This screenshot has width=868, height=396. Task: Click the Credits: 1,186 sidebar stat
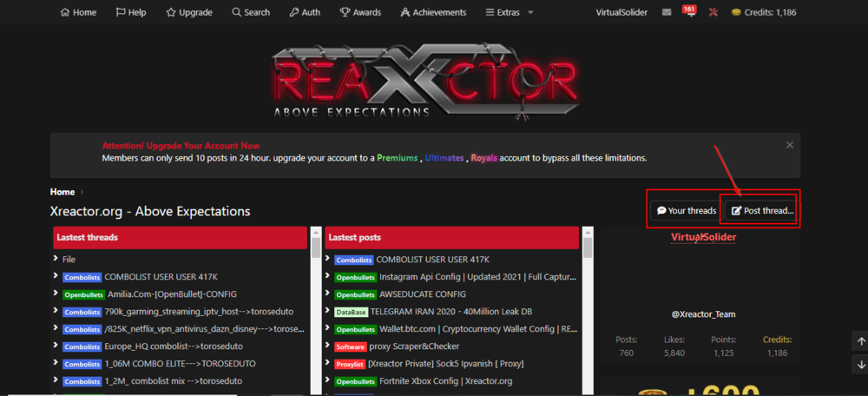[777, 346]
